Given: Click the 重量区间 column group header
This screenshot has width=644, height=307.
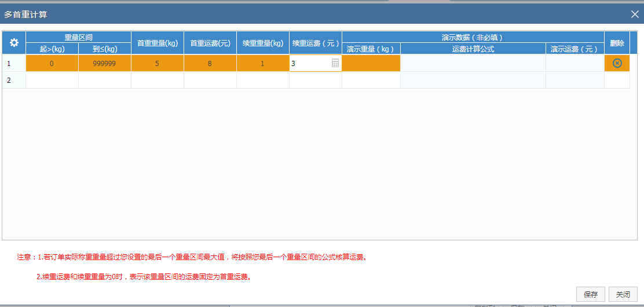Looking at the screenshot, I should pos(78,37).
